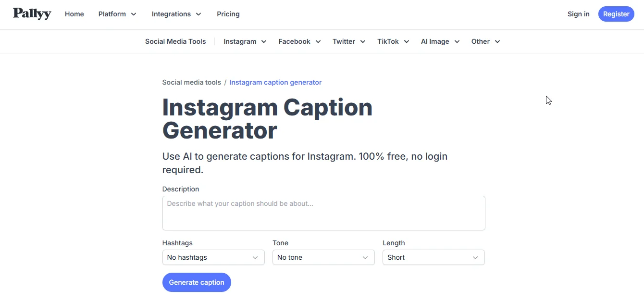This screenshot has width=644, height=303.
Task: Click the Pallyy logo
Action: pos(32,14)
